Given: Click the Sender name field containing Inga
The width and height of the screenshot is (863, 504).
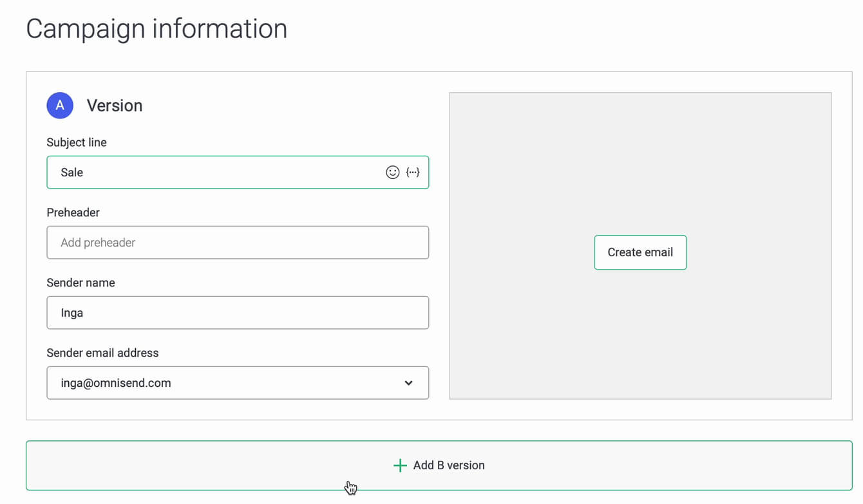Looking at the screenshot, I should click(x=238, y=313).
